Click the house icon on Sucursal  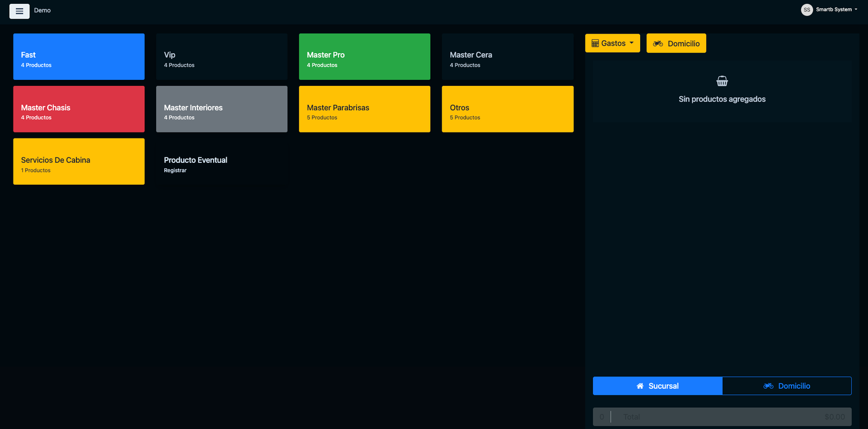coord(640,386)
